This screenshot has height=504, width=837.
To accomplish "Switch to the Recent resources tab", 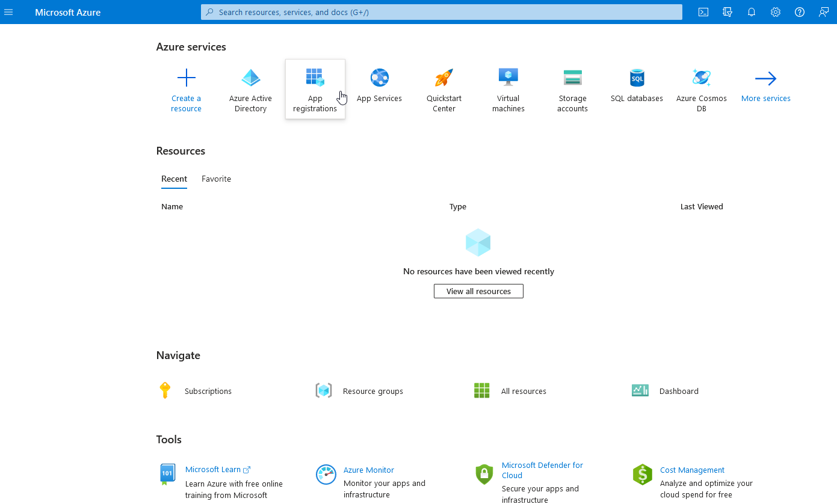I will 174,179.
